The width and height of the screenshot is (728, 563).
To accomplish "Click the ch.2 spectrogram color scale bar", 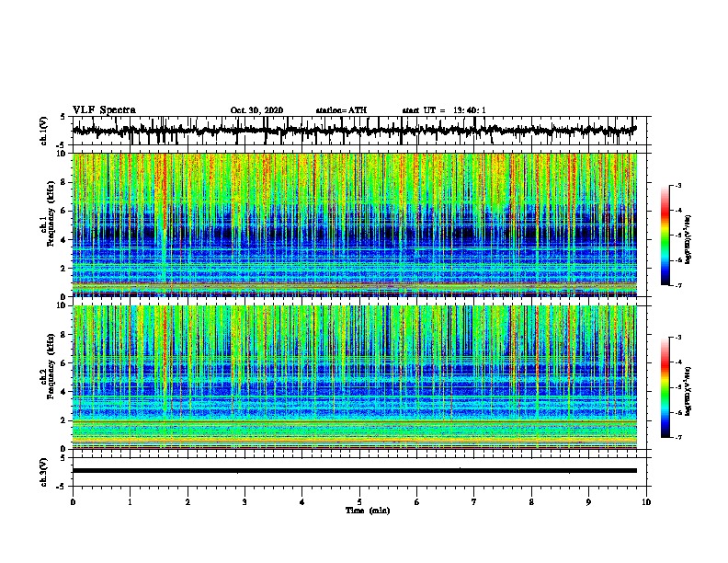I will (665, 387).
